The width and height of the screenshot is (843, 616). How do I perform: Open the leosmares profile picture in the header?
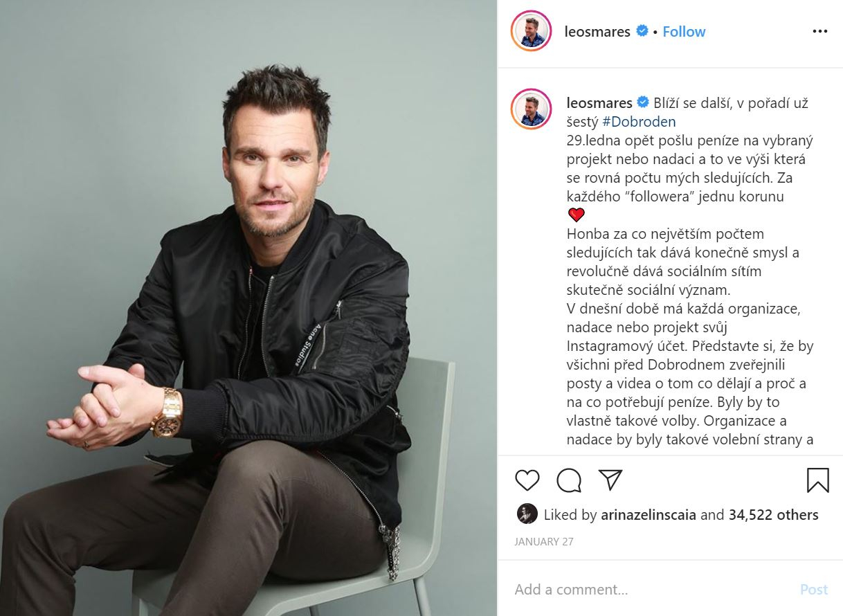point(531,31)
